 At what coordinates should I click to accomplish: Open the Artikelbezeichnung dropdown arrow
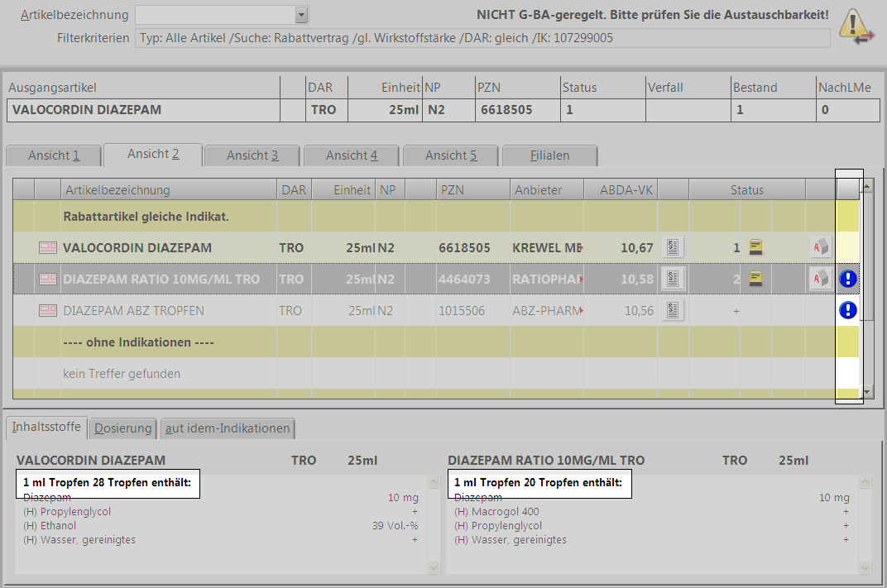301,15
